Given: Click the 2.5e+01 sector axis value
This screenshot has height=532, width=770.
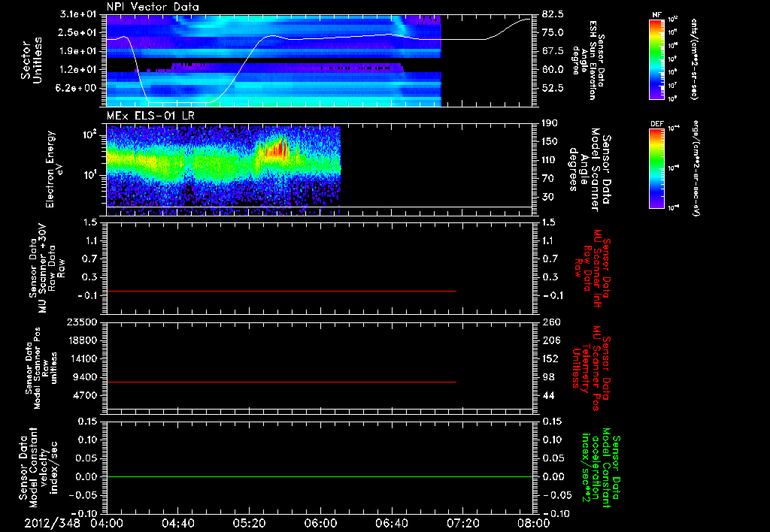Looking at the screenshot, I should [77, 32].
